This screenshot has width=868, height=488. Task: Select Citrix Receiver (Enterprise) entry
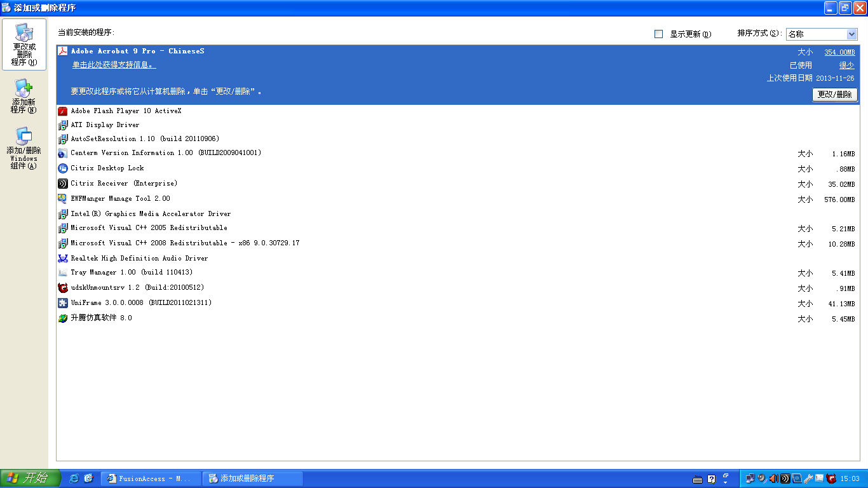(458, 184)
